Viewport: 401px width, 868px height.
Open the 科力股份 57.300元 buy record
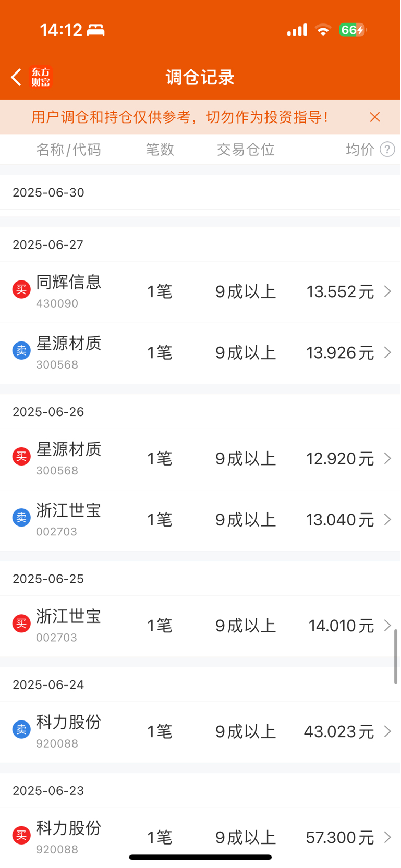pos(200,837)
